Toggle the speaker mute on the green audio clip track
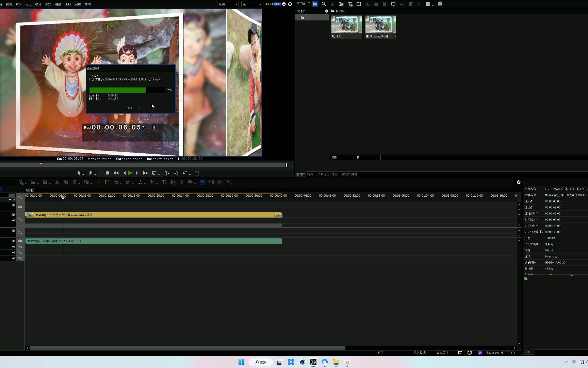This screenshot has width=588, height=368. [14, 241]
